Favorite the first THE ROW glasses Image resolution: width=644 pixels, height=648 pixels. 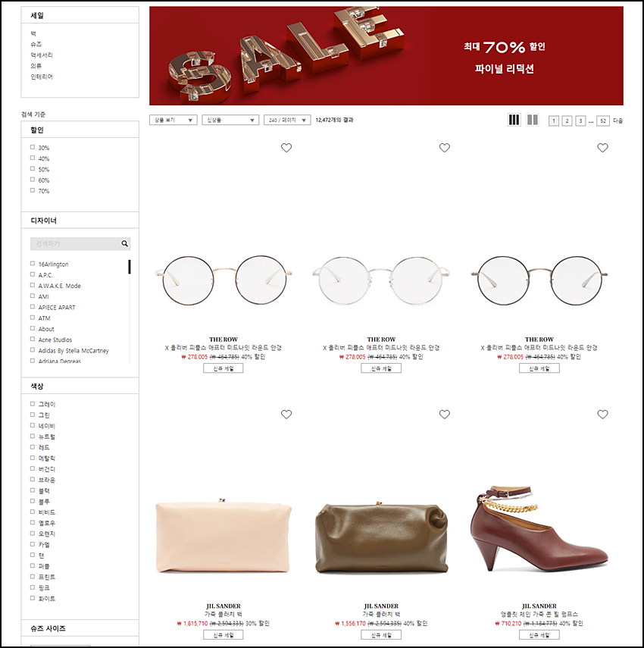point(286,148)
